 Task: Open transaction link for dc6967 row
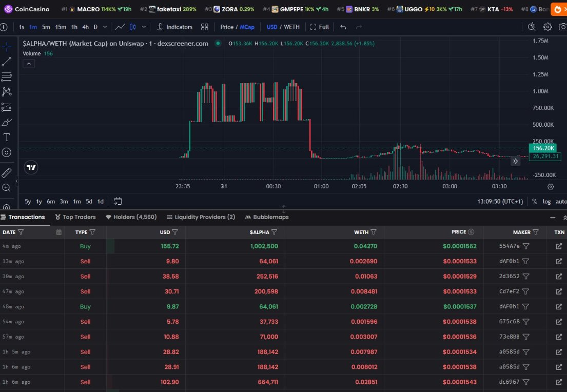[x=559, y=382]
